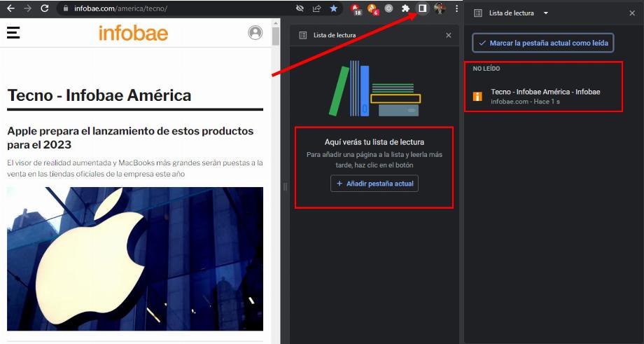Open the Extensions puzzle-piece menu
Screen dimensions: 644x344
pyautogui.click(x=405, y=8)
